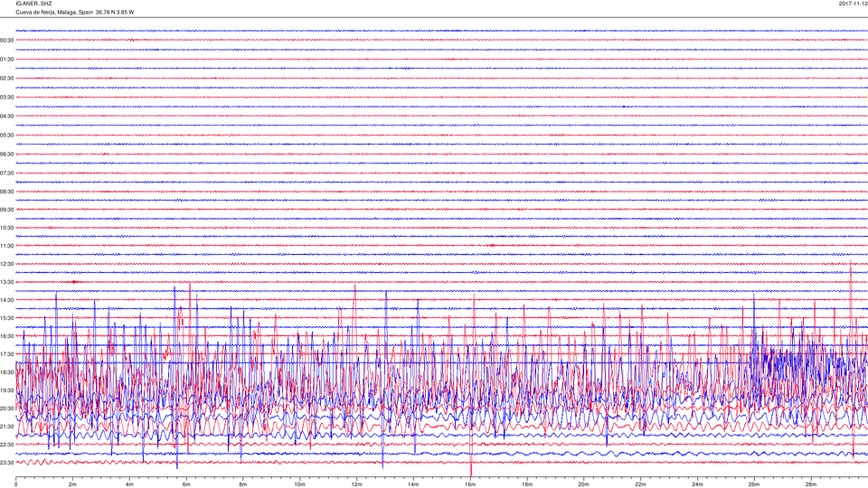Click the 4m tick on minute axis
The image size is (868, 488).
[129, 484]
